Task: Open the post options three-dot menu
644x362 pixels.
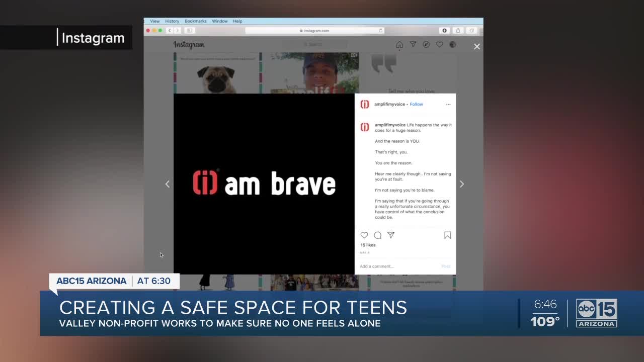Action: [x=448, y=105]
